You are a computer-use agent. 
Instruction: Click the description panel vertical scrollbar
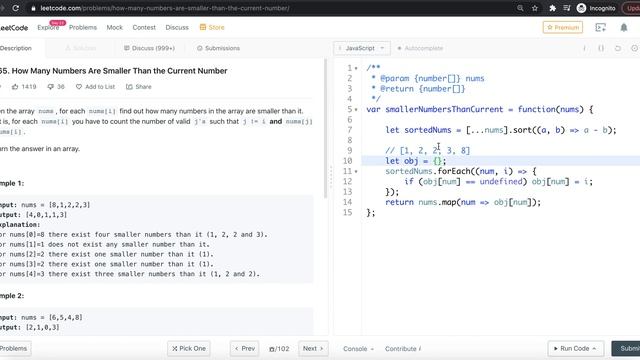coord(325,129)
